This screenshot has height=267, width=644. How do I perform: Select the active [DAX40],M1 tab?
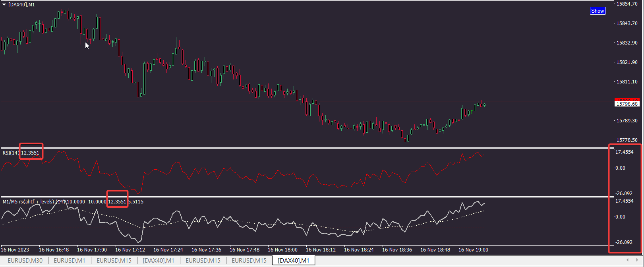pyautogui.click(x=294, y=261)
